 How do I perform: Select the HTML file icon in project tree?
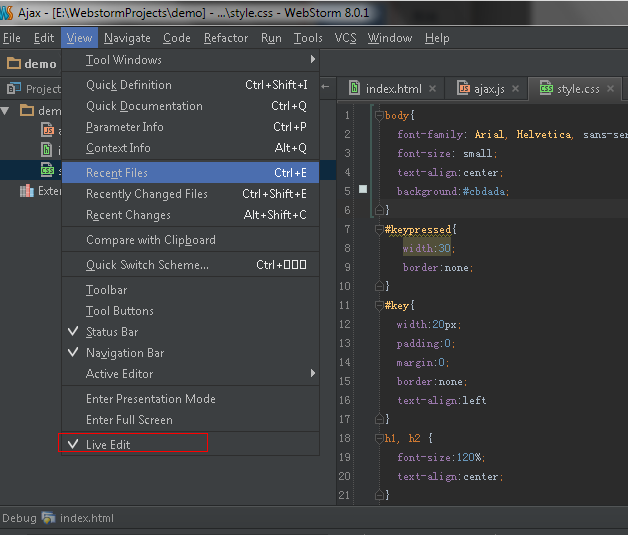(x=46, y=150)
